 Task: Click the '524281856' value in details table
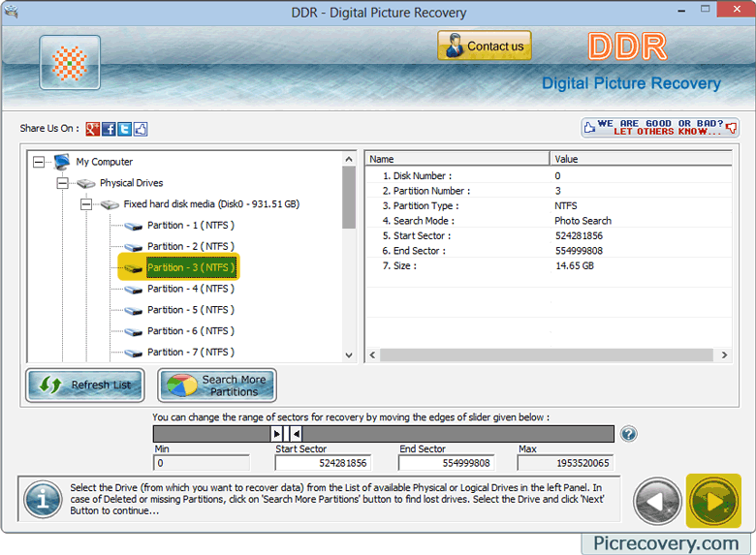[x=579, y=235]
